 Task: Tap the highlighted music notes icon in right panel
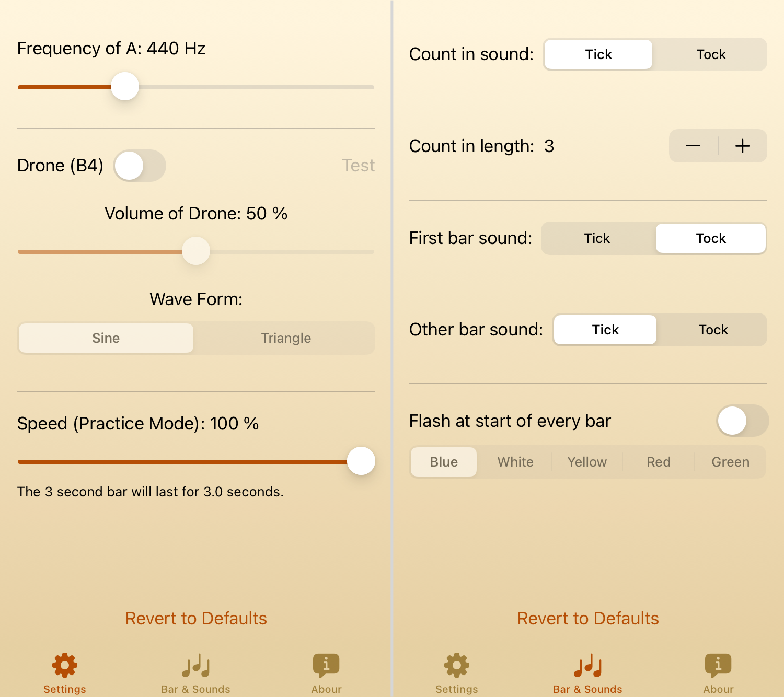[x=587, y=665]
